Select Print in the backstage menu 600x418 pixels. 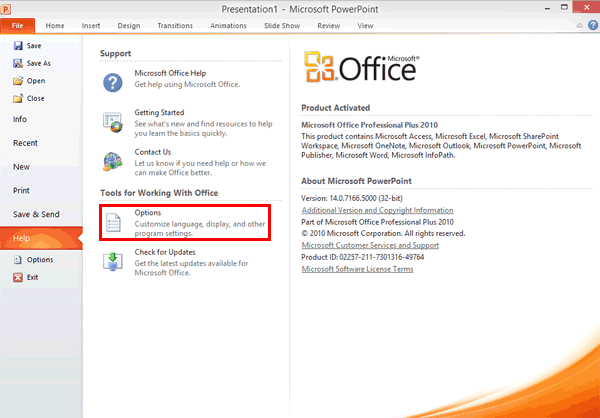pos(21,190)
